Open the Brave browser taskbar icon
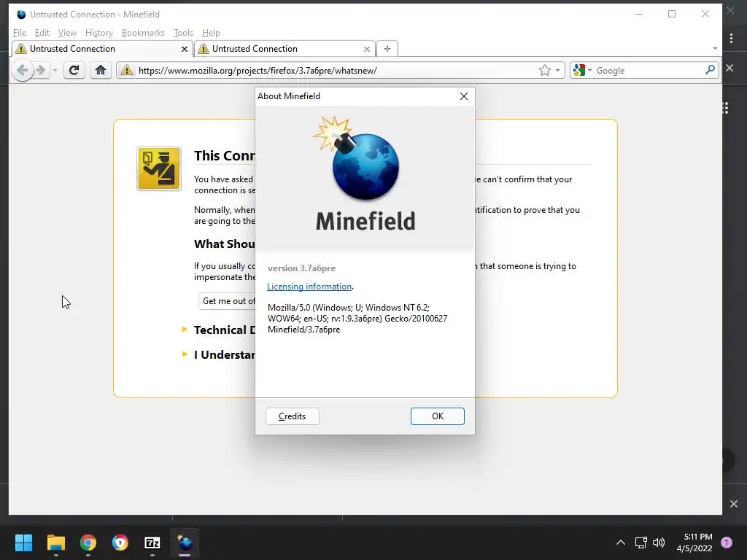Screen dimensions: 747x560 click(120, 542)
